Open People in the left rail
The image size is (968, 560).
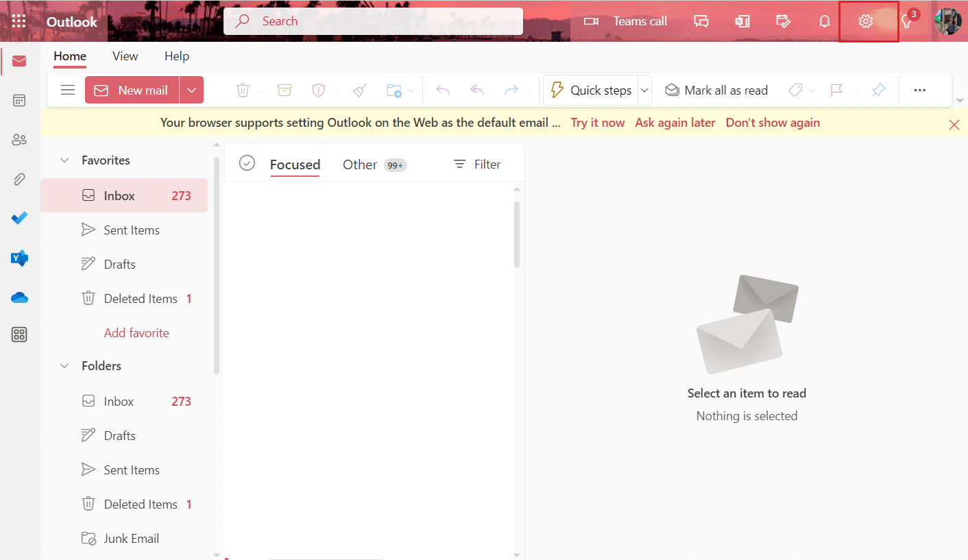(19, 141)
